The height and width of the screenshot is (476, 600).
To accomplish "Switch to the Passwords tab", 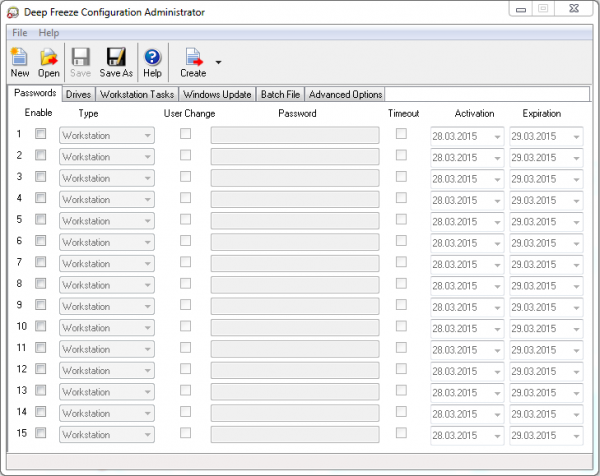I will (x=35, y=93).
